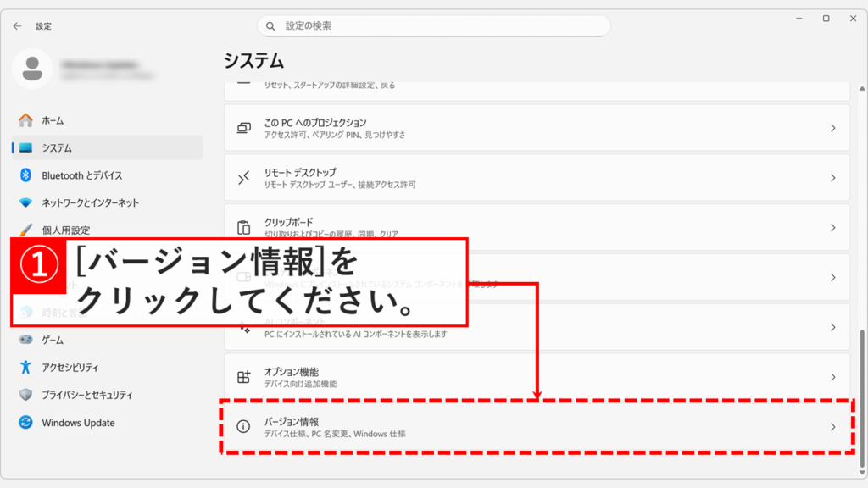
Task: Click the 設定の検索 search box
Action: 434,25
